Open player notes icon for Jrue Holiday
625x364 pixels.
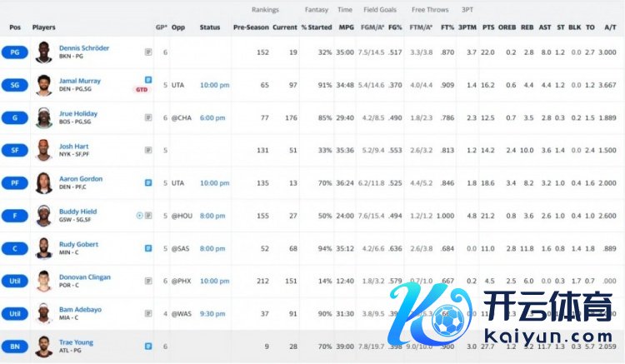pos(148,117)
